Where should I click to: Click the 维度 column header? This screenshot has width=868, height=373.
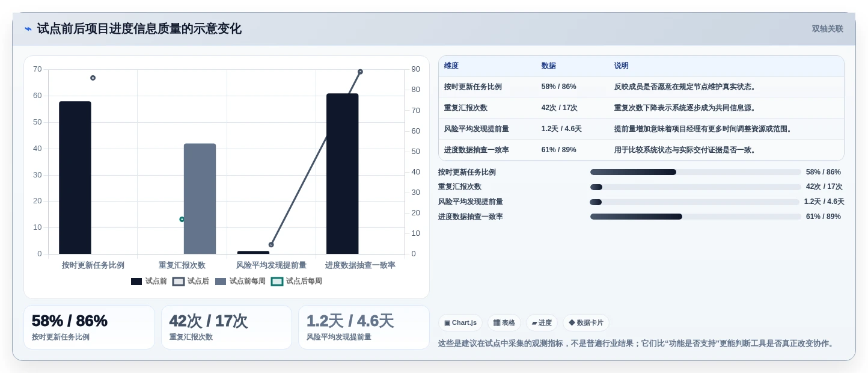click(x=451, y=66)
